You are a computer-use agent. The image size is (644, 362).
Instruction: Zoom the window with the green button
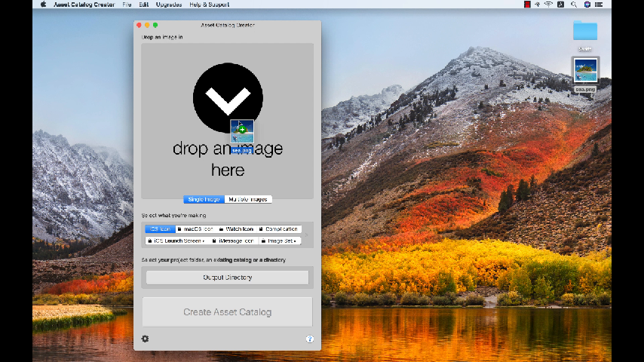(x=155, y=25)
